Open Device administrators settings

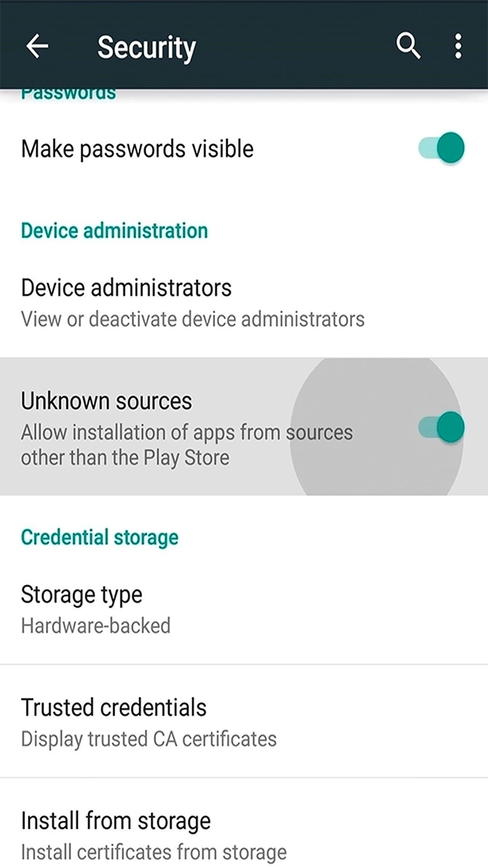(126, 288)
